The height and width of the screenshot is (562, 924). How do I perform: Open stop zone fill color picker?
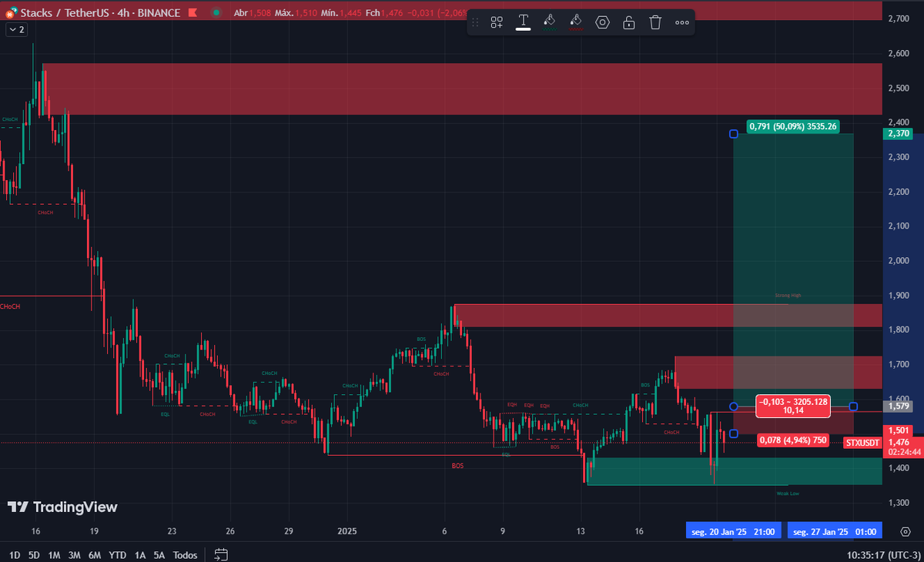coord(576,22)
